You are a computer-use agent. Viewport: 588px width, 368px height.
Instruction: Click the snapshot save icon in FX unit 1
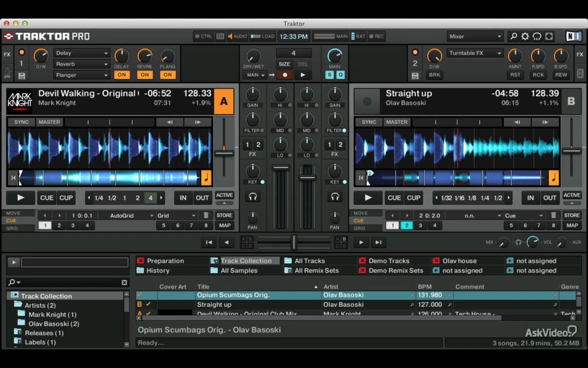[22, 76]
